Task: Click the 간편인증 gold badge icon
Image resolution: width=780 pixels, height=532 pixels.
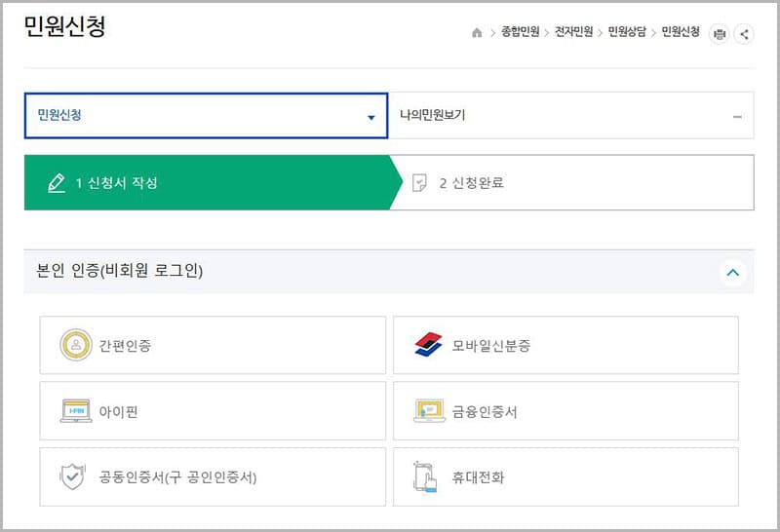Action: coord(76,345)
